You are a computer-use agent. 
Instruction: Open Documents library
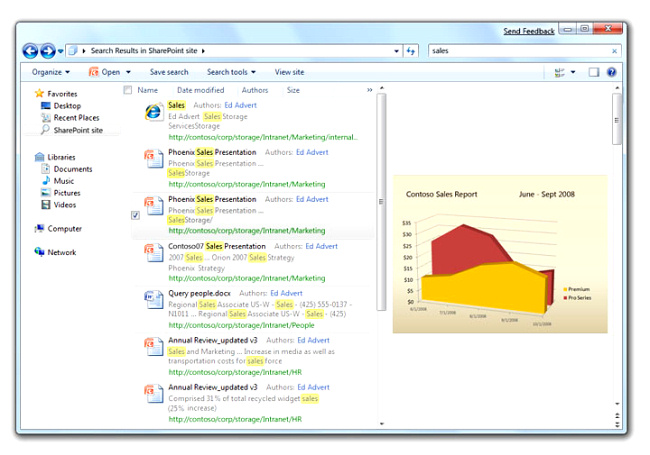pos(73,169)
